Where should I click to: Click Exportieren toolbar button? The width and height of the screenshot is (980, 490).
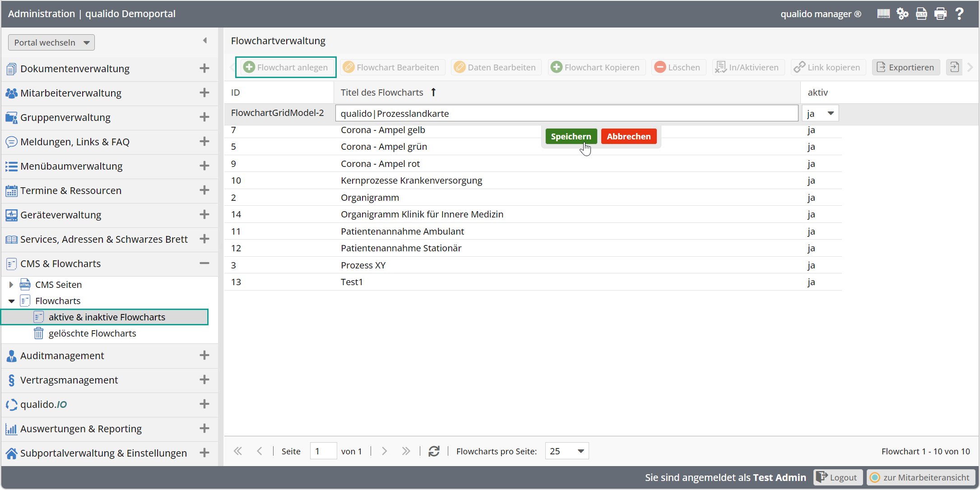click(x=906, y=67)
